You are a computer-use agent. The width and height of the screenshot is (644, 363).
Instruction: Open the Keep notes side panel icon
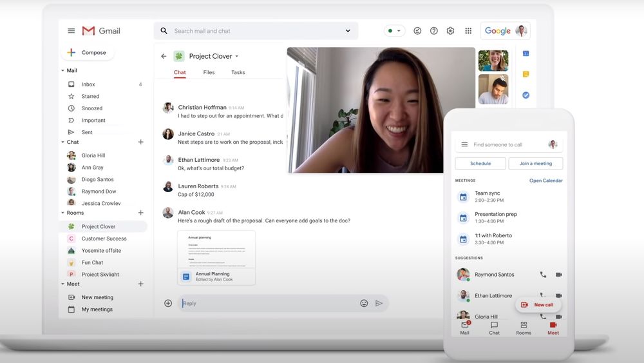(x=526, y=74)
